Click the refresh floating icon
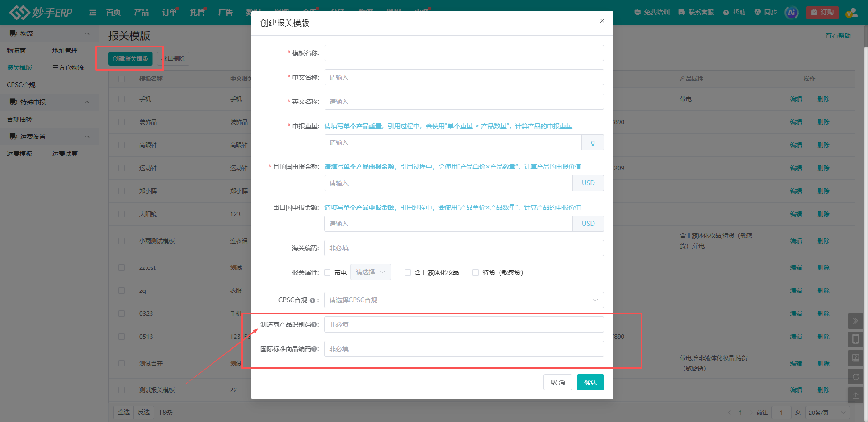The image size is (868, 422). 855,376
